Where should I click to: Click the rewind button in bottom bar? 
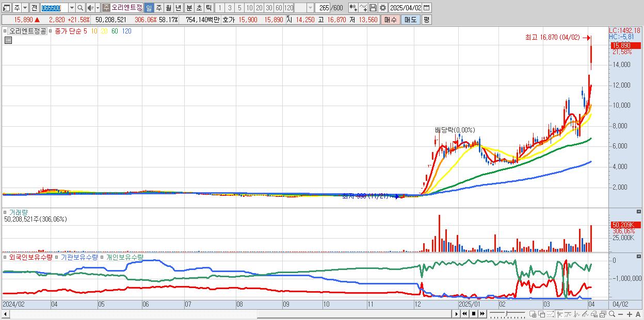pyautogui.click(x=464, y=314)
